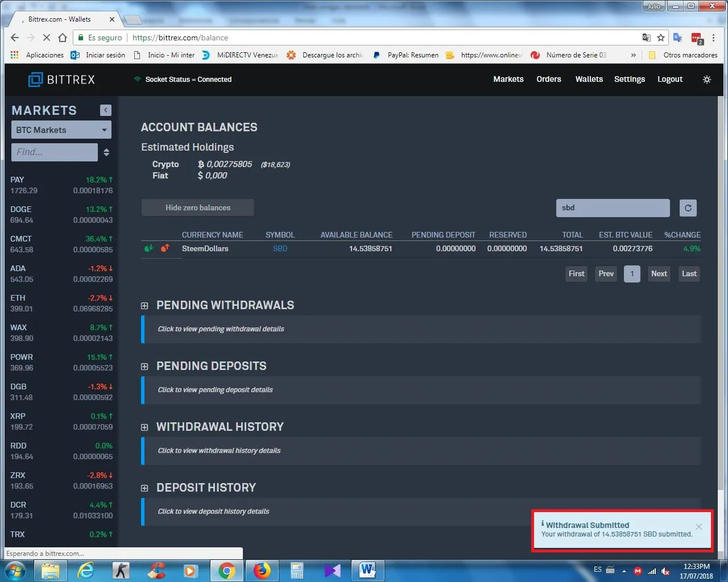
Task: Bookmark this page with the star icon
Action: click(661, 38)
